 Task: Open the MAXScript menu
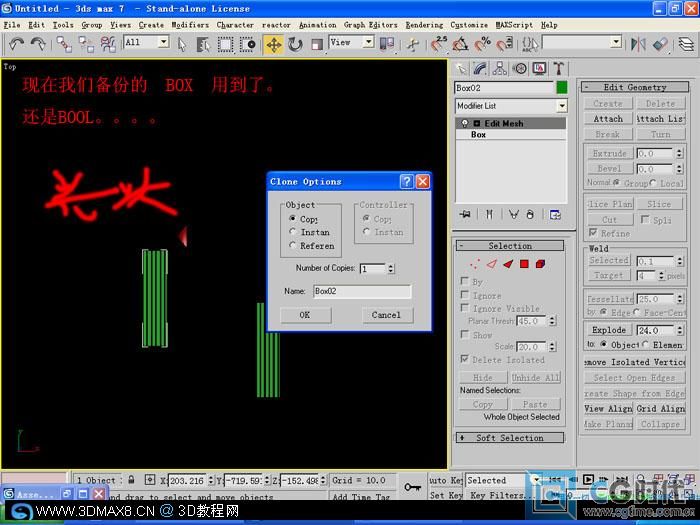[x=514, y=25]
